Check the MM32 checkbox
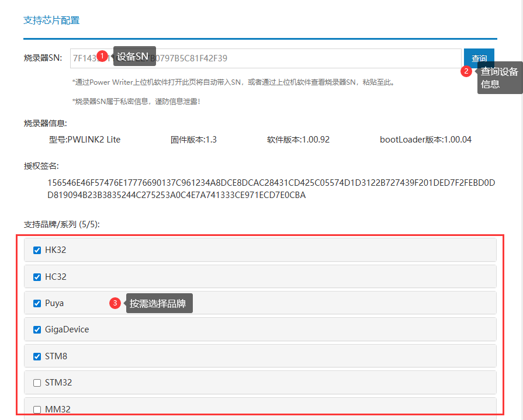The width and height of the screenshot is (523, 420). (x=37, y=409)
